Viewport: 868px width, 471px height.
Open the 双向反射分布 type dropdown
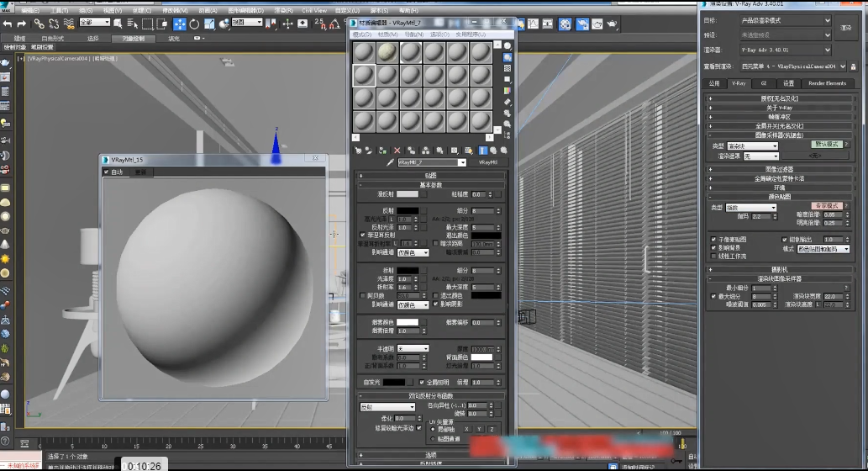pyautogui.click(x=387, y=407)
